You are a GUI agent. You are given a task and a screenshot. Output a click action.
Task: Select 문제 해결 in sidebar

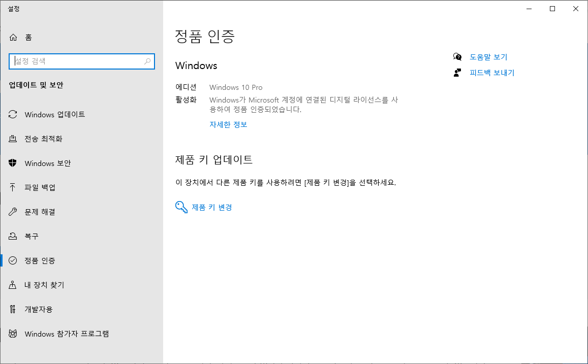pyautogui.click(x=40, y=212)
